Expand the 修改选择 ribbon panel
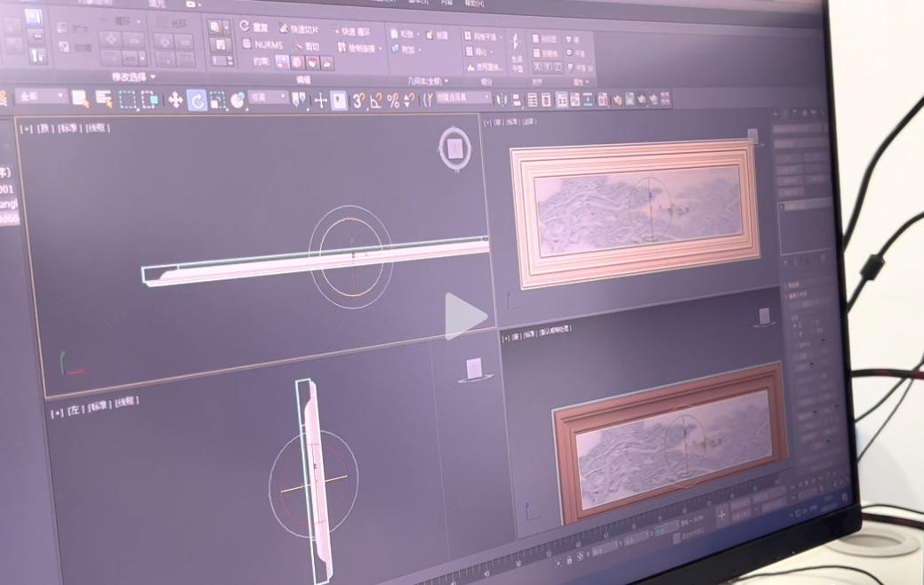 (134, 77)
